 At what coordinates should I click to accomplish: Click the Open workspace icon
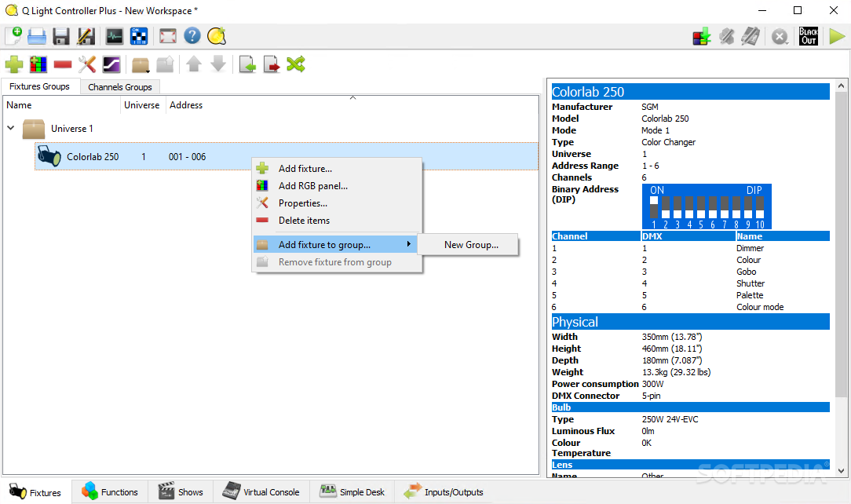pos(37,36)
